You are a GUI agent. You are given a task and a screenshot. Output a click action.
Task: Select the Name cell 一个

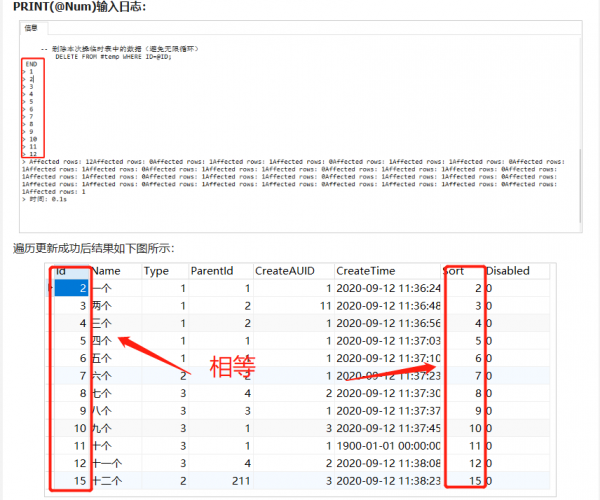(x=116, y=288)
